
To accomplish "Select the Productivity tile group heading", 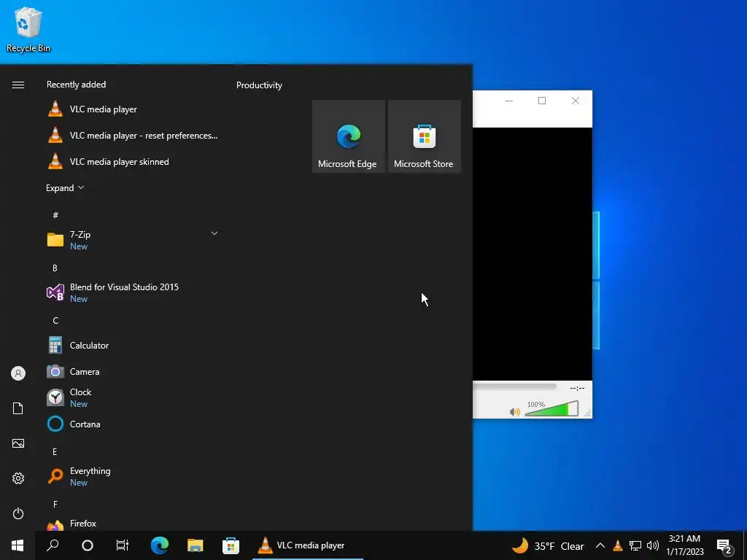I will click(x=259, y=85).
